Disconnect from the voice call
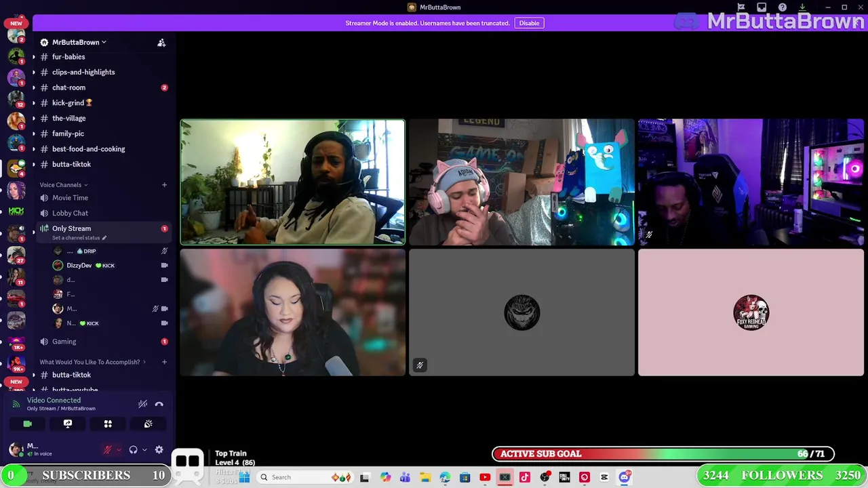868x488 pixels. click(159, 404)
